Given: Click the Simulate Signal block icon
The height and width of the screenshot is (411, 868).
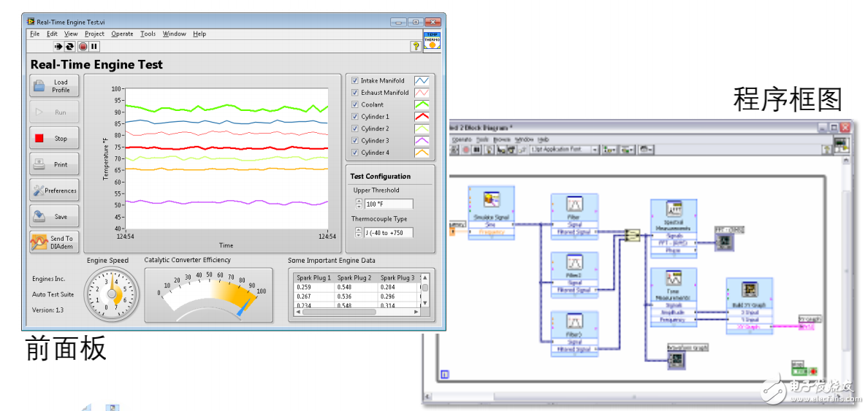Looking at the screenshot, I should tap(491, 199).
